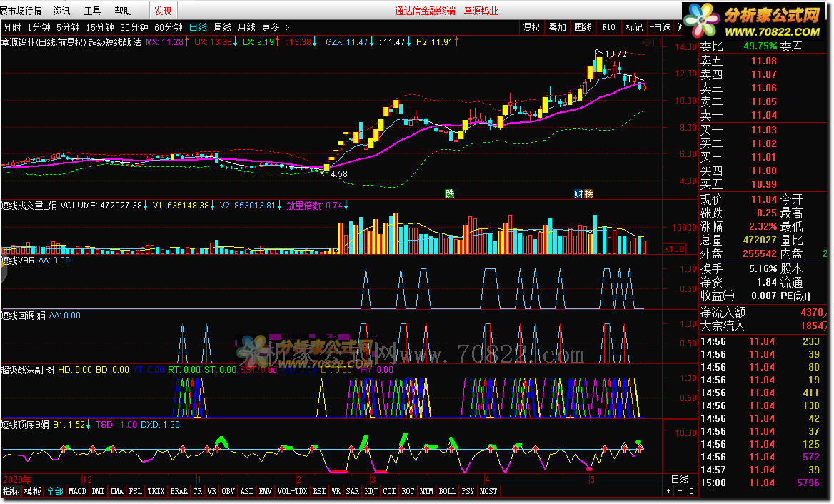Select the OBV indicator tab
The width and height of the screenshot is (834, 504).
tap(228, 491)
